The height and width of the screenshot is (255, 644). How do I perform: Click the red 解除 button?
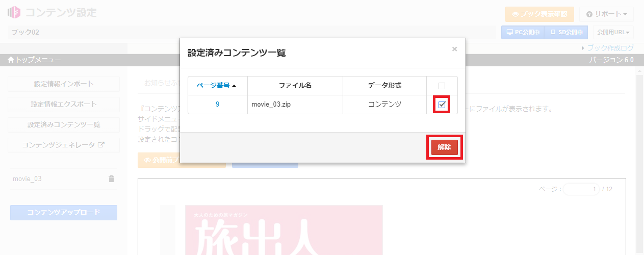click(444, 147)
